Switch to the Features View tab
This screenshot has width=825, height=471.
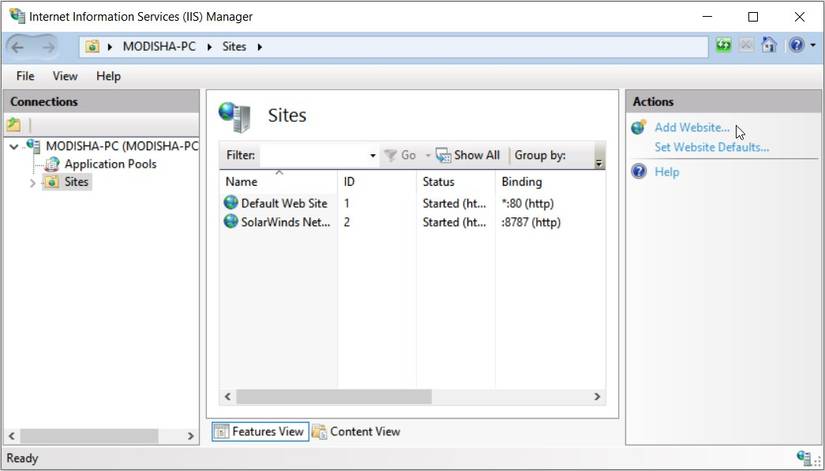[x=260, y=432]
